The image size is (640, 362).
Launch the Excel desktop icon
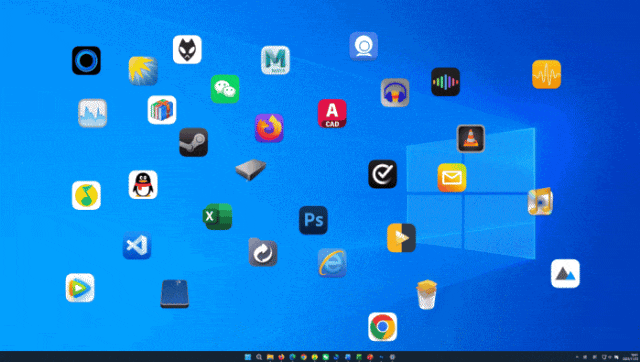click(218, 217)
